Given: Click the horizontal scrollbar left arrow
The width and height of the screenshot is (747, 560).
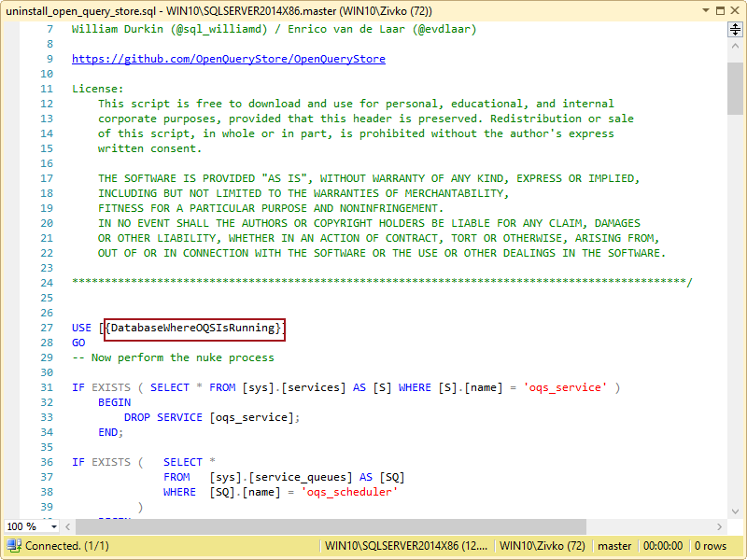Looking at the screenshot, I should click(x=67, y=526).
